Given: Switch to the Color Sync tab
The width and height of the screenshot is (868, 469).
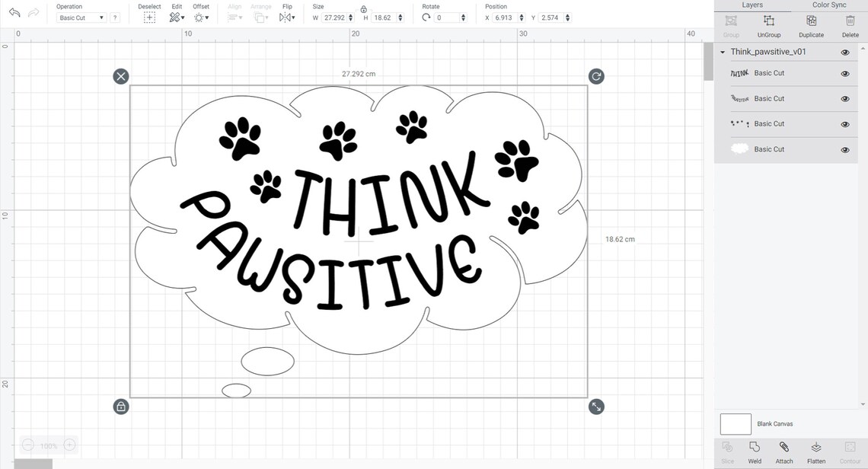Looking at the screenshot, I should click(829, 5).
